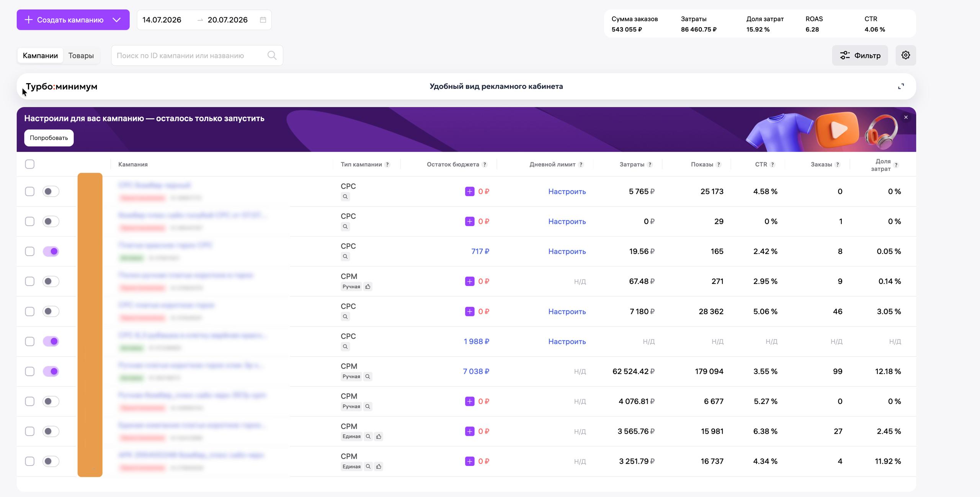Click the help icon next to Тип кампании
This screenshot has width=980, height=497.
pyautogui.click(x=387, y=164)
